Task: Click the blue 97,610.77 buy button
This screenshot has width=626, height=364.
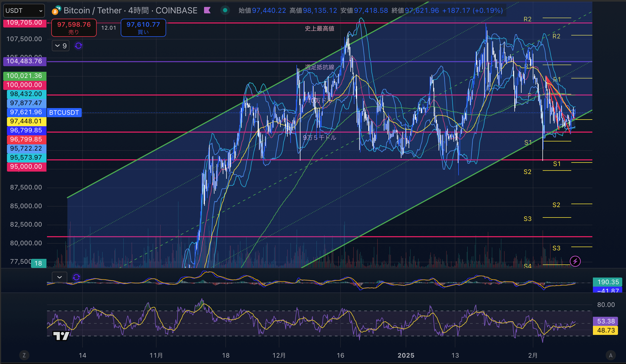Action: (x=143, y=28)
